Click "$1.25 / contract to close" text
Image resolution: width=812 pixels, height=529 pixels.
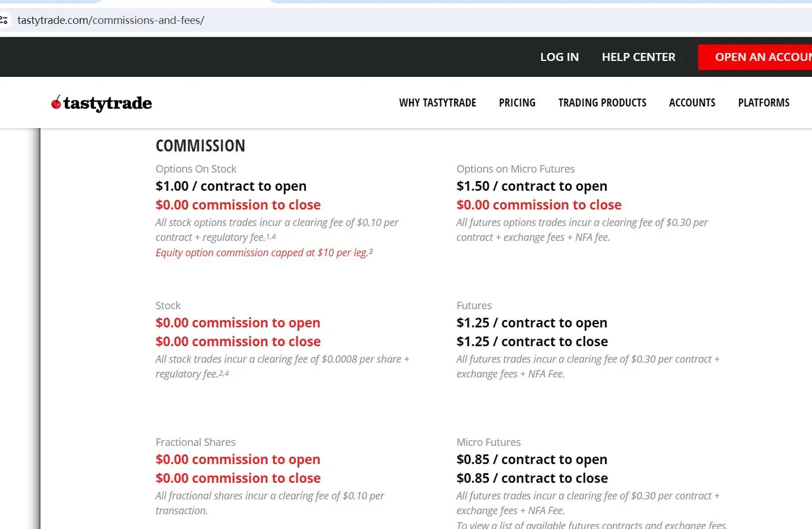pyautogui.click(x=532, y=342)
